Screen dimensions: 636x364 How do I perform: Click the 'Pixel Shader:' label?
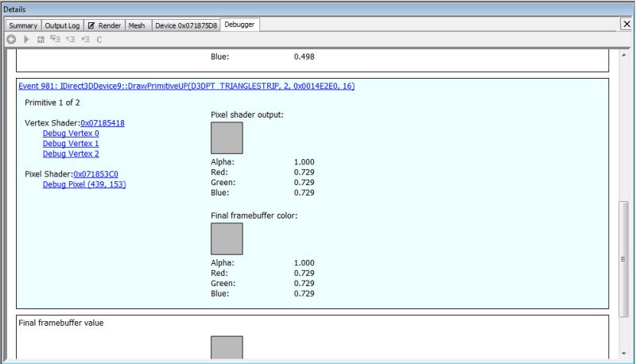click(49, 174)
